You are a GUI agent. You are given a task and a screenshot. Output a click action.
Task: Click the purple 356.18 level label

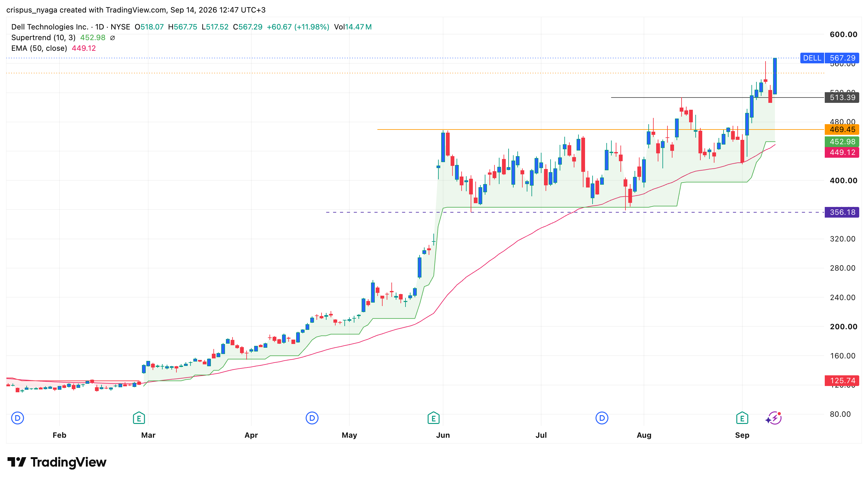pyautogui.click(x=842, y=212)
